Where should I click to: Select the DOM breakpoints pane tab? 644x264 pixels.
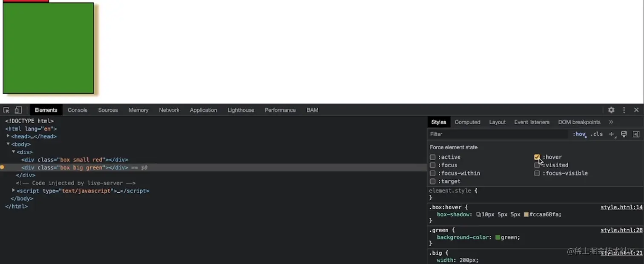coord(579,122)
